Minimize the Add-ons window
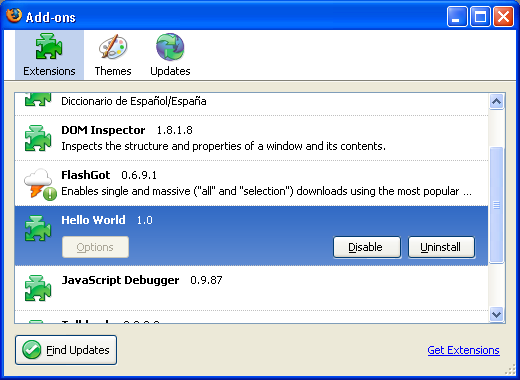The image size is (520, 380). coord(457,16)
